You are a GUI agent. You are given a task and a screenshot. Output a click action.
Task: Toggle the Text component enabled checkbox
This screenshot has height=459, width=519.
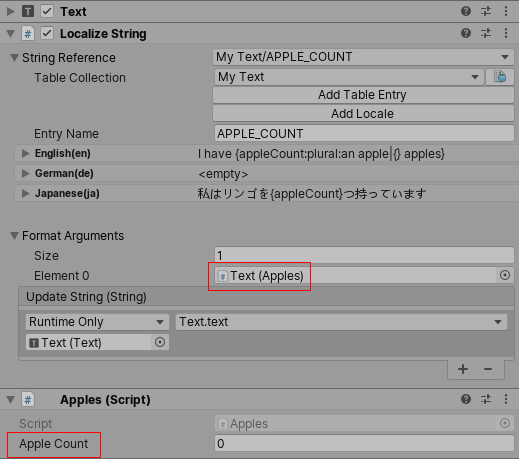tap(47, 12)
